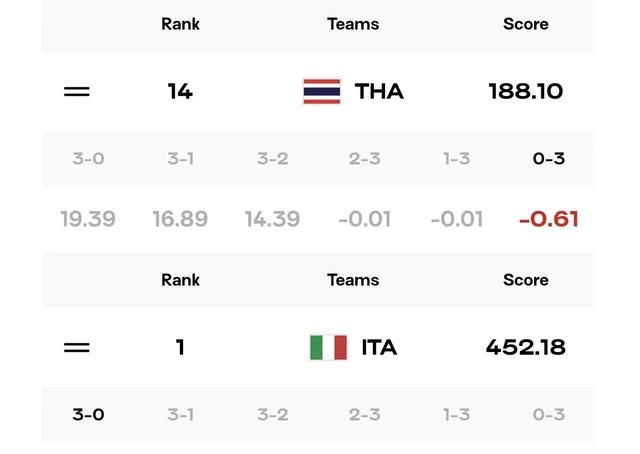Click the Thailand flag icon
Screen dimensions: 640x454
[322, 91]
